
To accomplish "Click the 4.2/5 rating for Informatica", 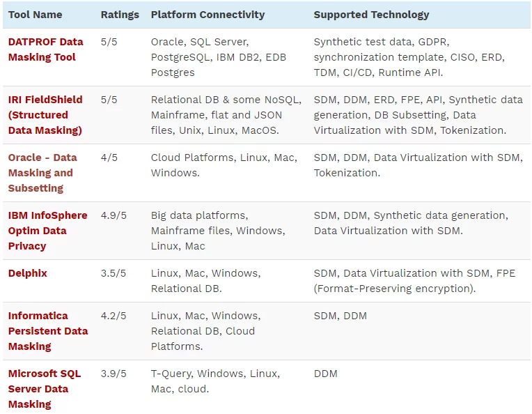I will point(115,316).
